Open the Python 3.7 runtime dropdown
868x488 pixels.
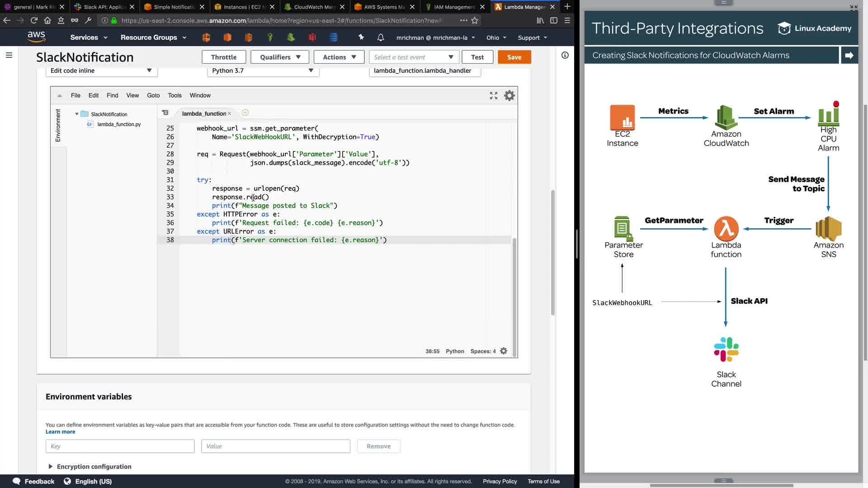pyautogui.click(x=263, y=70)
